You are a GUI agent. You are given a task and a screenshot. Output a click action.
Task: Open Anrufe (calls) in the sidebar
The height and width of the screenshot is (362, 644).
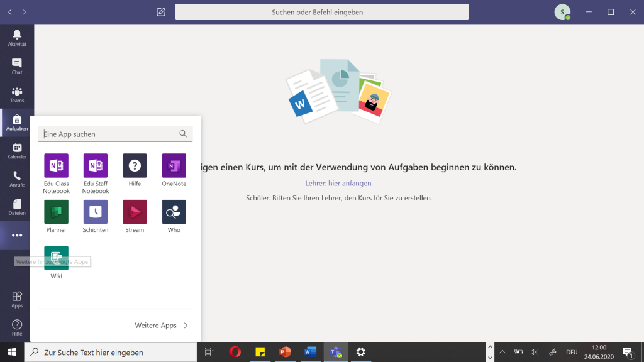[17, 179]
